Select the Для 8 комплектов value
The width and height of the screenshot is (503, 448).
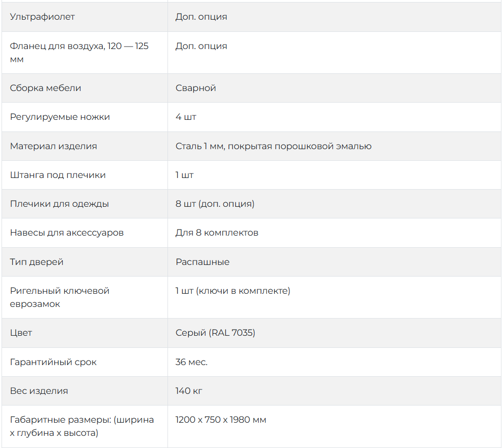tap(217, 233)
